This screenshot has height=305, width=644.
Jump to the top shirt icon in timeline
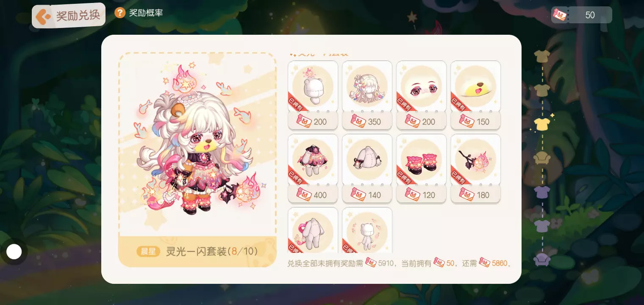click(x=542, y=56)
